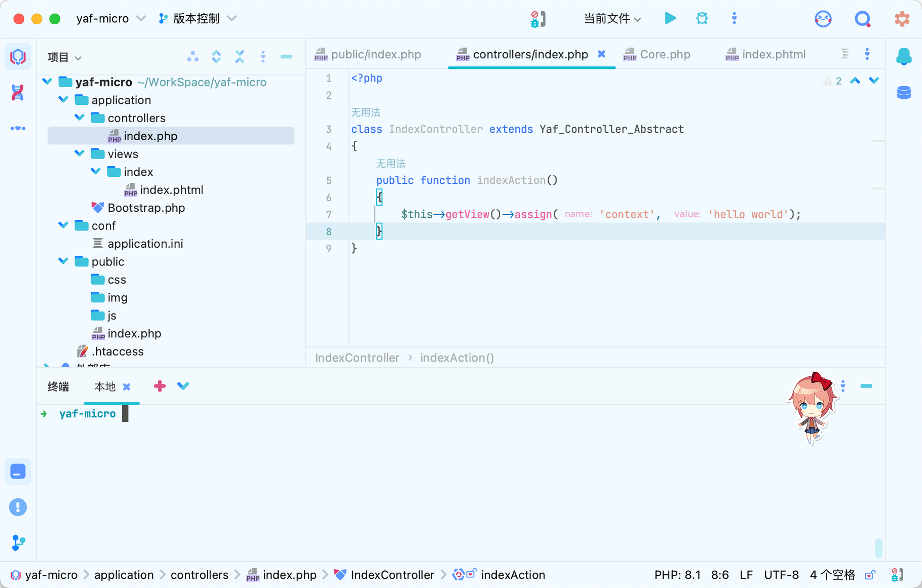Click IndexController in editor breadcrumb

click(357, 358)
